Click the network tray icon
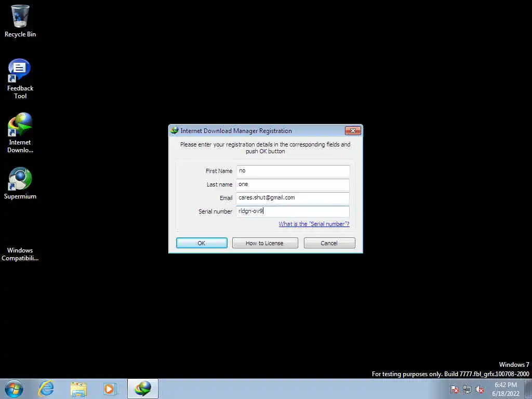532x399 pixels. coord(467,390)
